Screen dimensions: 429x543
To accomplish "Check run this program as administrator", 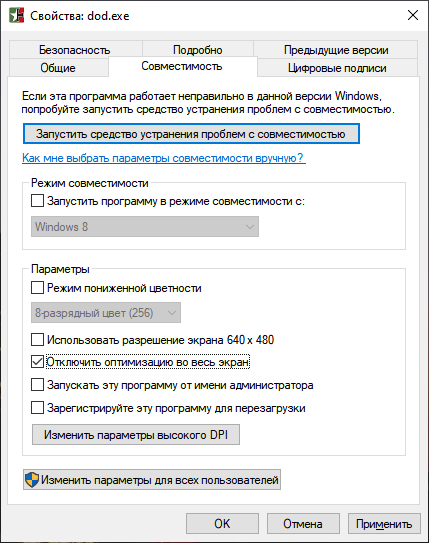I will [x=37, y=385].
